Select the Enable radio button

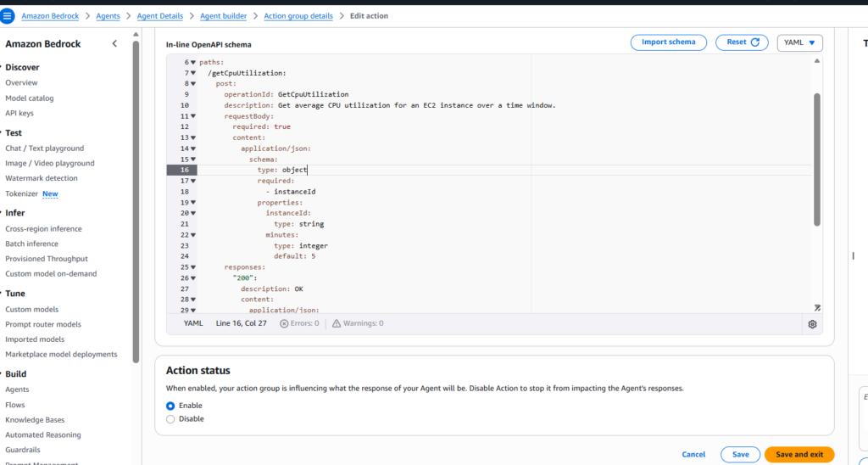170,406
